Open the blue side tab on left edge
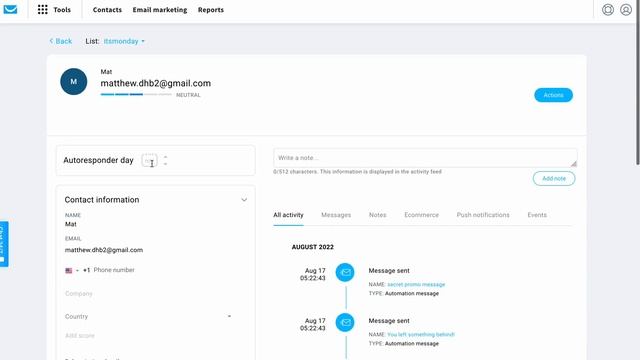Viewport: 640px width, 360px height. pos(4,244)
